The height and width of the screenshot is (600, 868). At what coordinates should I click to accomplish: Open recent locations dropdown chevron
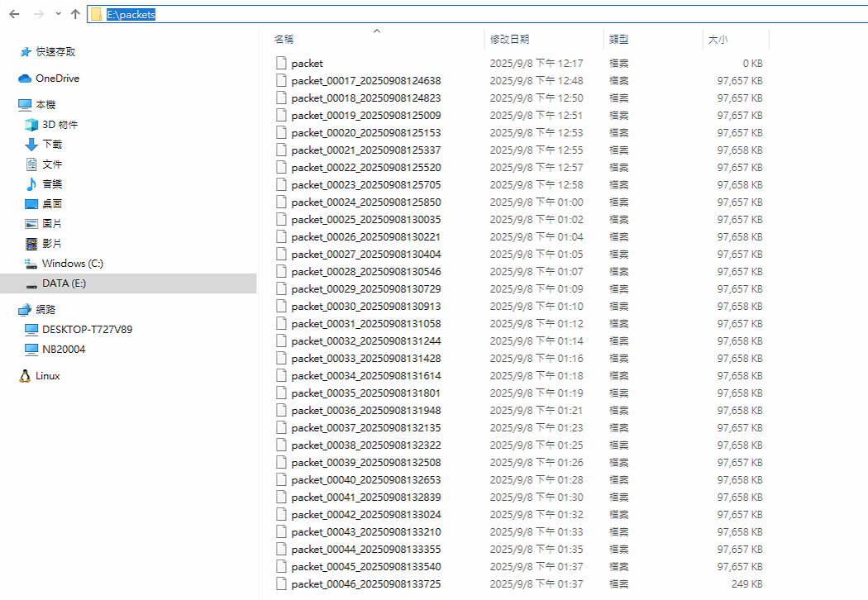(x=58, y=14)
